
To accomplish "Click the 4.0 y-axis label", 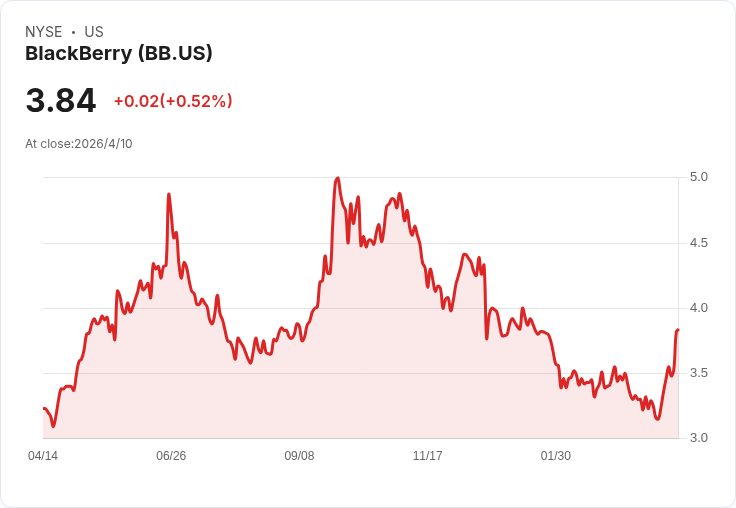I will coord(698,308).
